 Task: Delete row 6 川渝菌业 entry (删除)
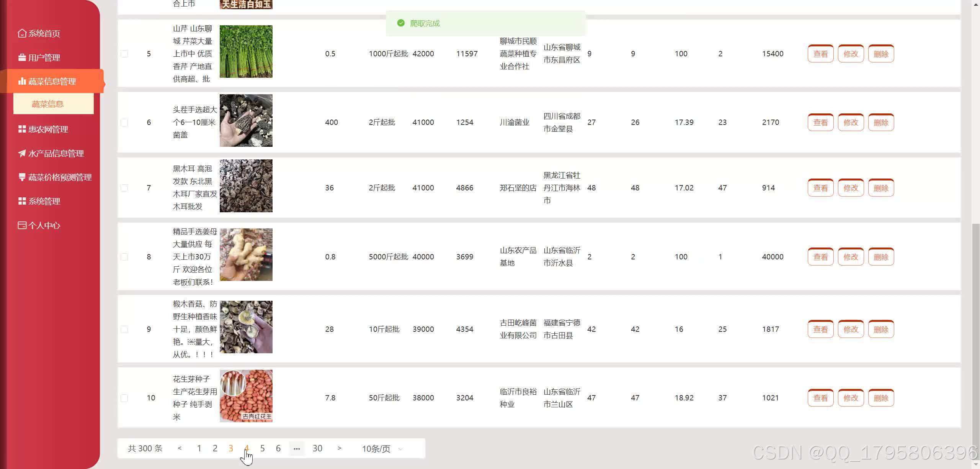tap(881, 122)
